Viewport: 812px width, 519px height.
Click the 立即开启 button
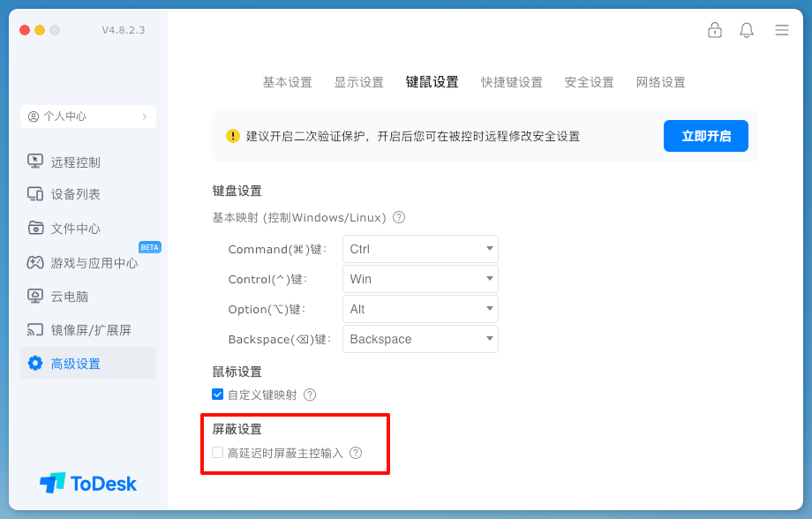pos(705,136)
